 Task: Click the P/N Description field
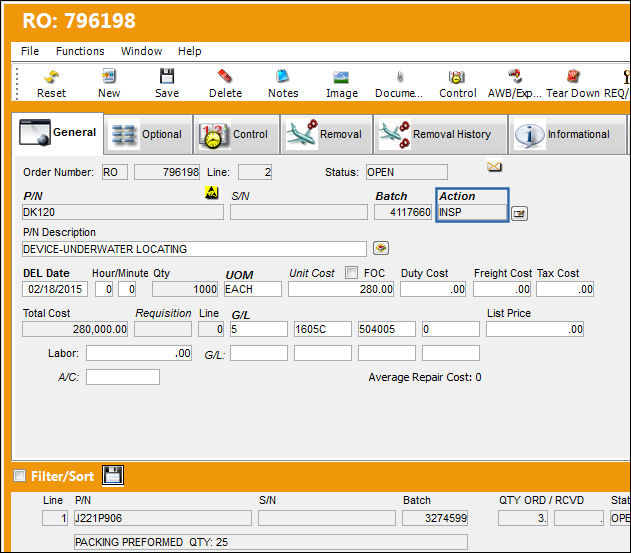pyautogui.click(x=194, y=249)
